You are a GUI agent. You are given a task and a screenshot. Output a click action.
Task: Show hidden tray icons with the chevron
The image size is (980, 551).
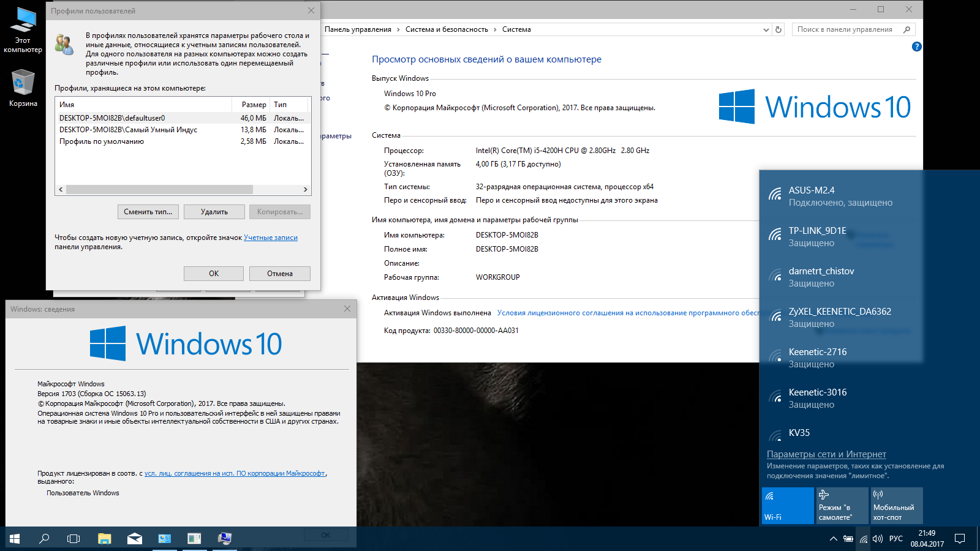(x=833, y=539)
